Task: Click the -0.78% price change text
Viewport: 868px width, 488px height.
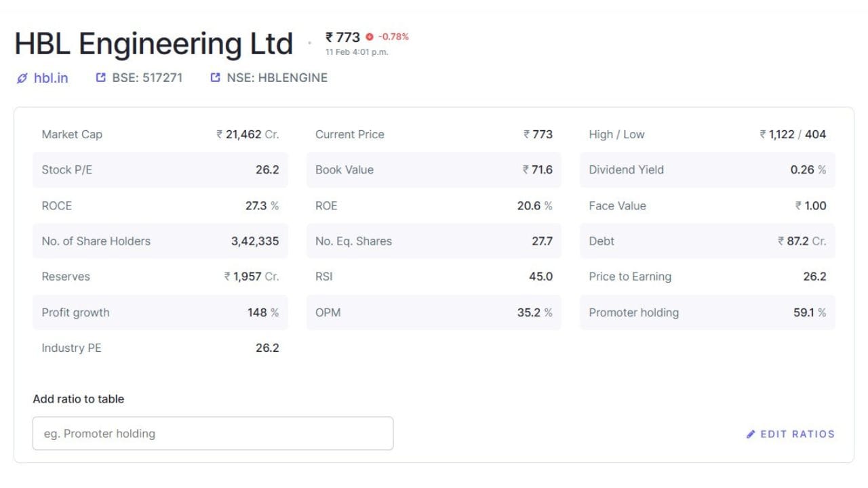Action: [x=393, y=37]
